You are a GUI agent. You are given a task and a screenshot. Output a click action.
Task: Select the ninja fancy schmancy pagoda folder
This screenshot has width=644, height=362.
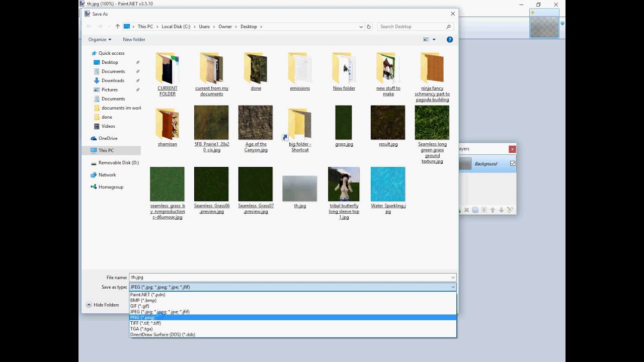432,68
